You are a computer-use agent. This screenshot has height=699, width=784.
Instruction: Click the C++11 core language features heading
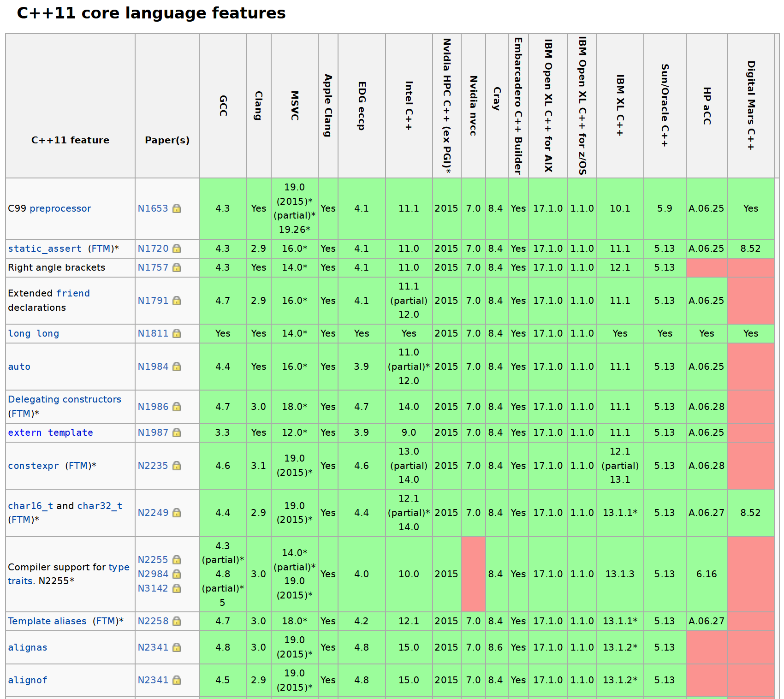pos(151,13)
